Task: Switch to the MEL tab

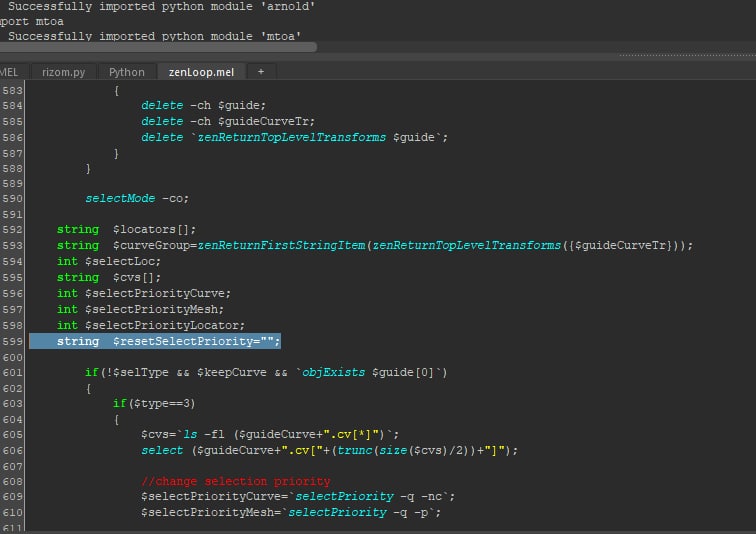Action: click(x=10, y=72)
